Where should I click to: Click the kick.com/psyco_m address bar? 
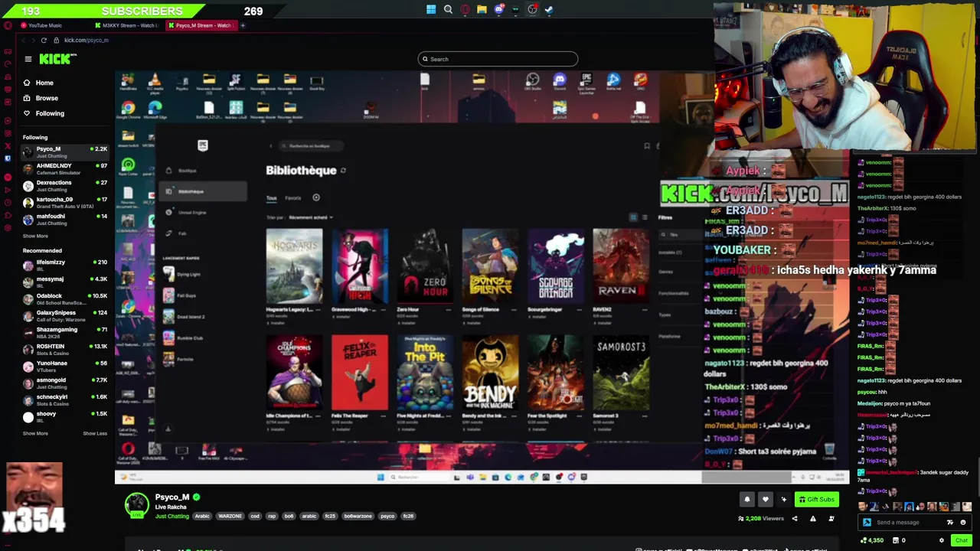pos(87,40)
